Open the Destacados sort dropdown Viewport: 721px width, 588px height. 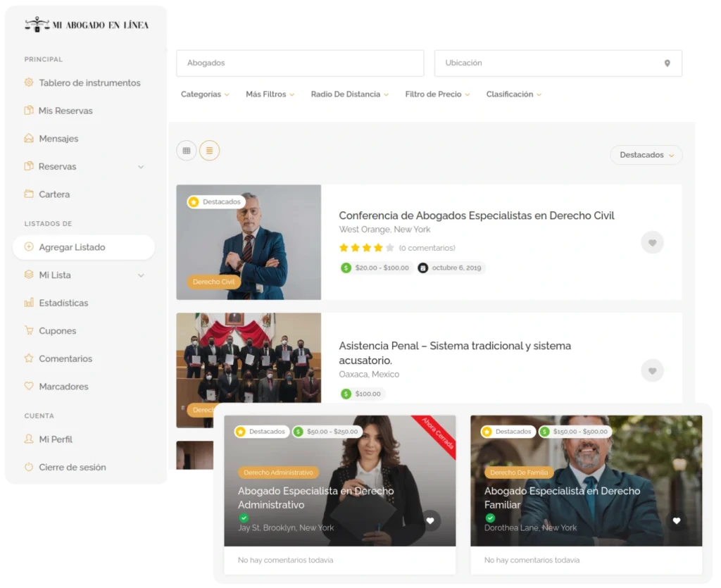pos(646,155)
